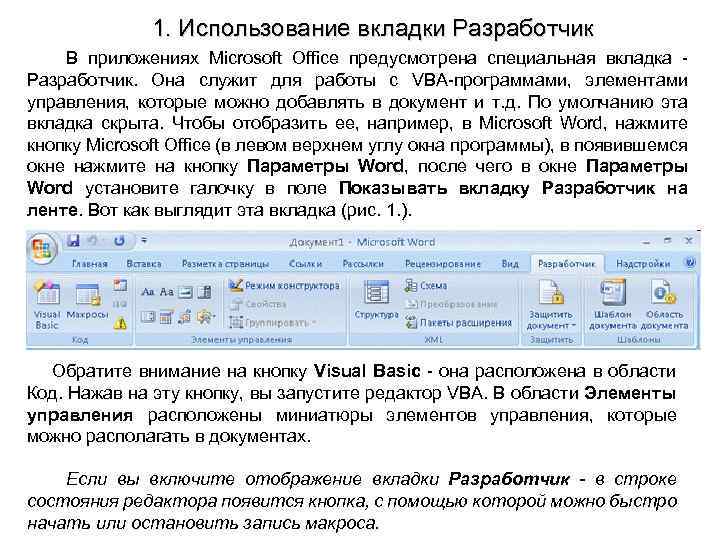
Task: Click the Элементы управления group label
Action: click(x=242, y=340)
